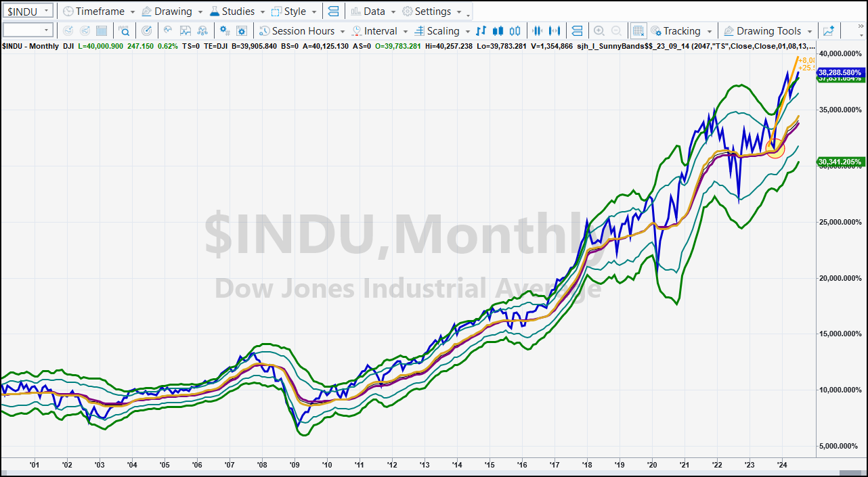The height and width of the screenshot is (477, 868).
Task: Switch to OHLC bar chart style
Action: (x=481, y=31)
